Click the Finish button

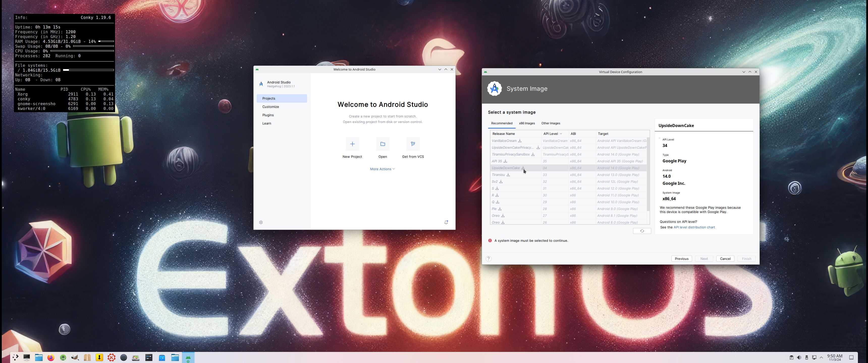[x=746, y=259]
